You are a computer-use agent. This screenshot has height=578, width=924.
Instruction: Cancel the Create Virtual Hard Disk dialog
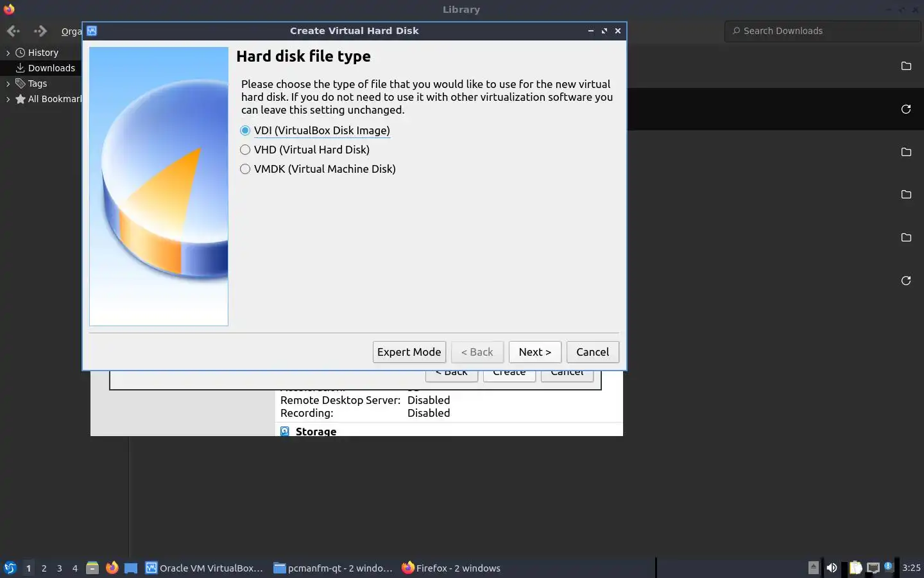click(593, 352)
